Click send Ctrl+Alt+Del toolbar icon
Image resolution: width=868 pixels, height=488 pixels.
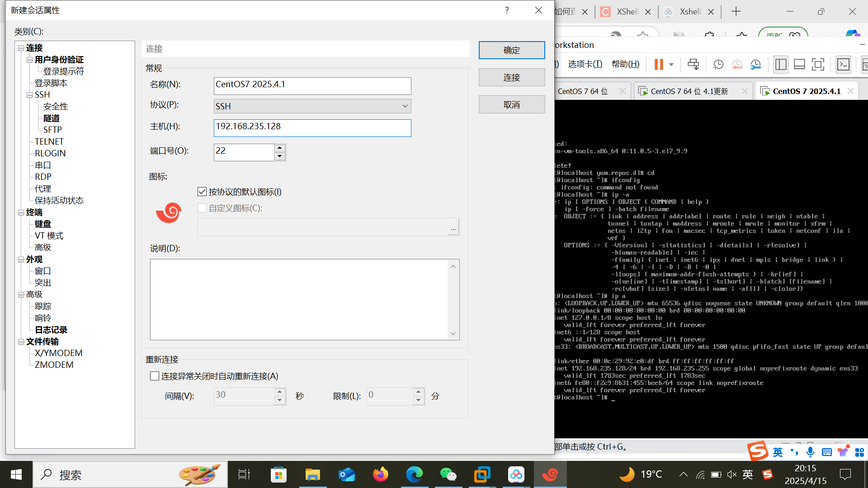tap(693, 64)
